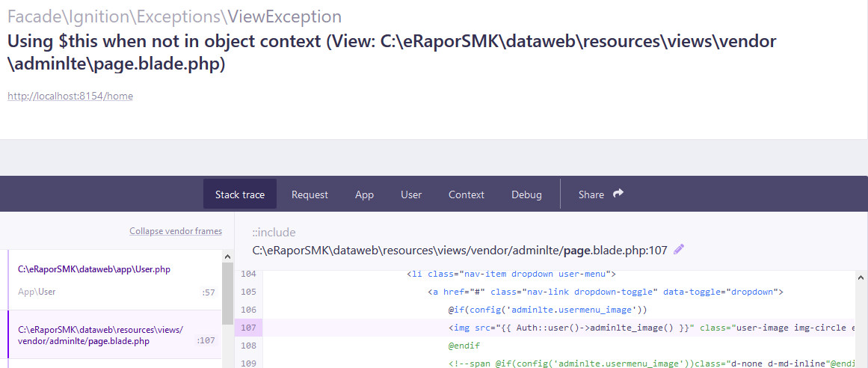The image size is (868, 368).
Task: Click line number 107 in code view
Action: 248,328
